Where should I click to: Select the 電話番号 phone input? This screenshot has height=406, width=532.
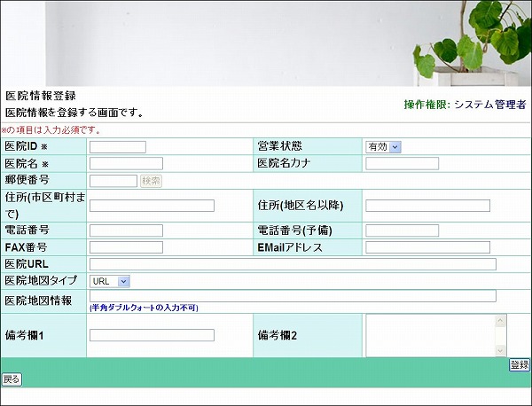point(126,230)
